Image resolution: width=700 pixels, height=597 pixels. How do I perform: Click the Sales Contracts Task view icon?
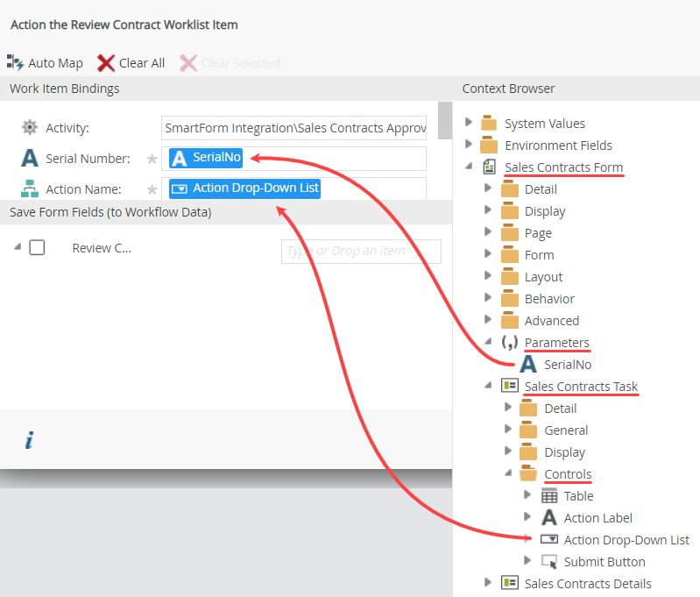(x=509, y=385)
